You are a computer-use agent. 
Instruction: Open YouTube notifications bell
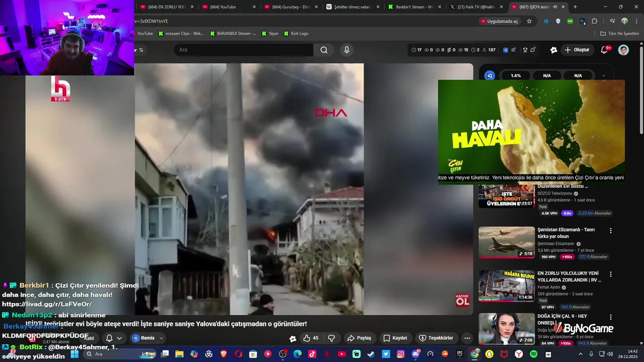click(605, 50)
